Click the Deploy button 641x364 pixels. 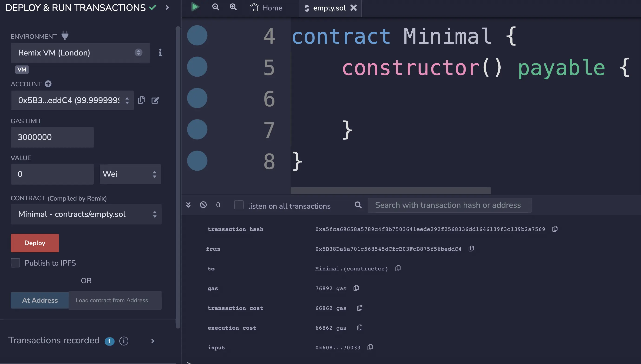click(35, 243)
